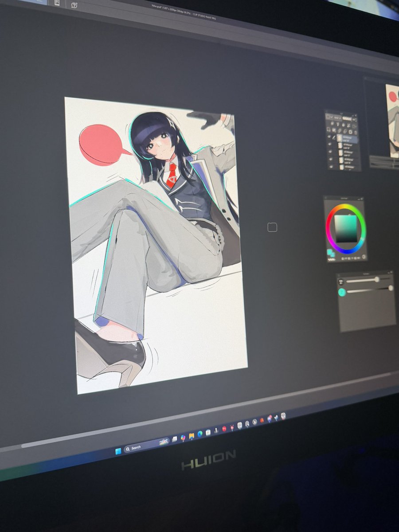Adjust the lower opacity slider with teal icon
Image resolution: width=399 pixels, height=532 pixels.
click(x=370, y=290)
